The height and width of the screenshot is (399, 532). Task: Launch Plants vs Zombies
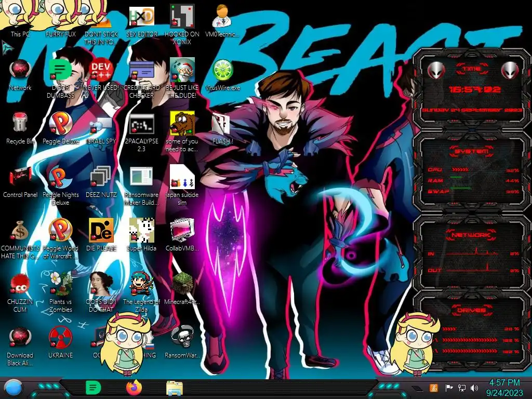[60, 292]
